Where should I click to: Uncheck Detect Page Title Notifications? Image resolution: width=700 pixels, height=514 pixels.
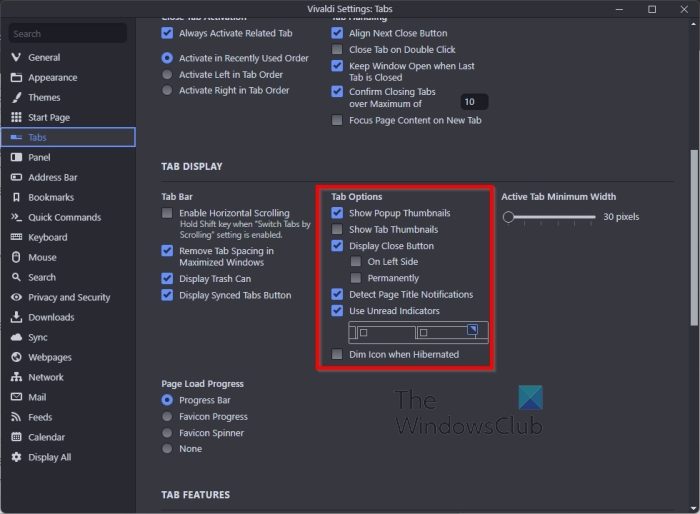click(x=337, y=294)
